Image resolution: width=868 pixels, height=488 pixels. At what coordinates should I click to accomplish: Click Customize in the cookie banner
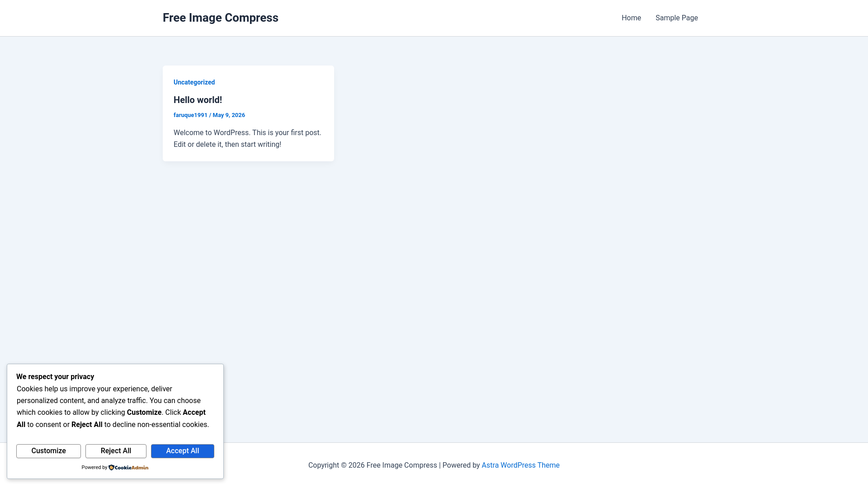(48, 451)
